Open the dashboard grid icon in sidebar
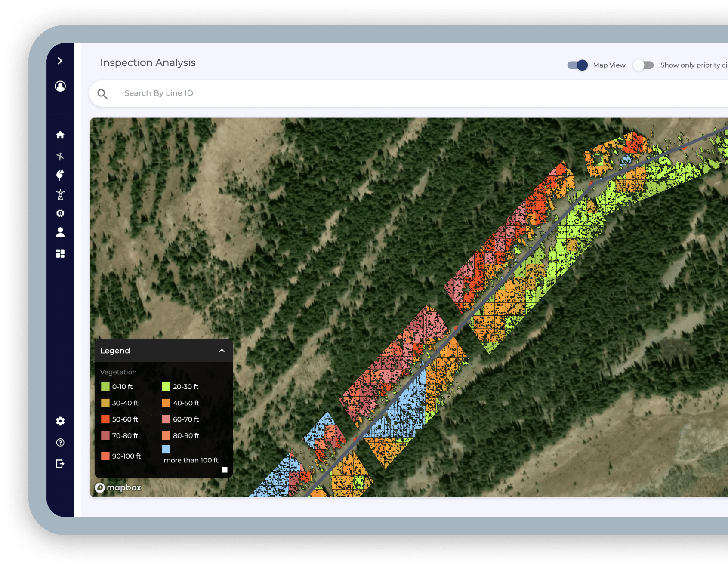This screenshot has height=567, width=728. tap(60, 253)
